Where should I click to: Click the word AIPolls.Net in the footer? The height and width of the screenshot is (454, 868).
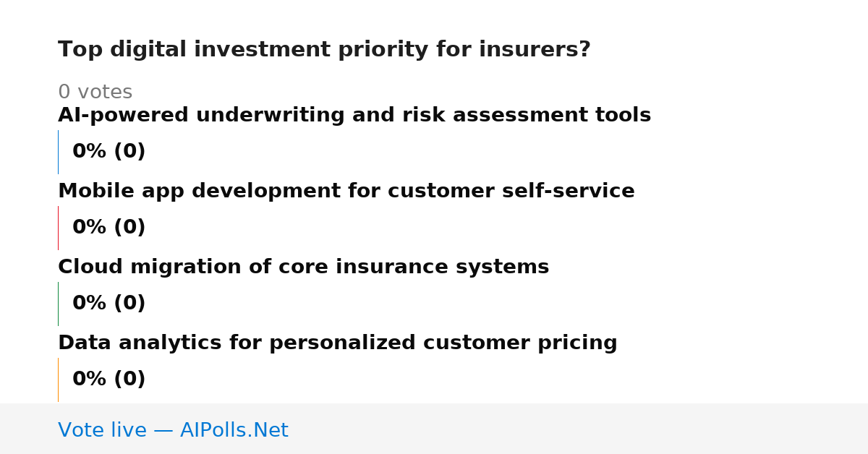pos(234,431)
